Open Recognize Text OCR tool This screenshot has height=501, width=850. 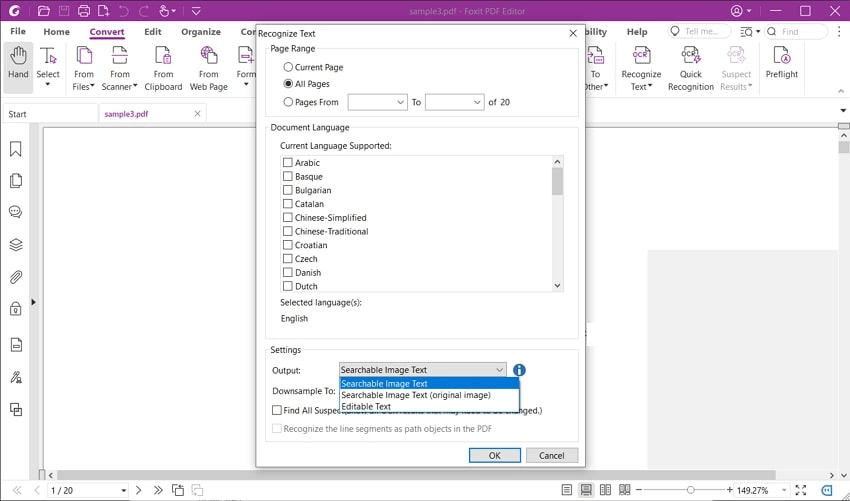[641, 68]
